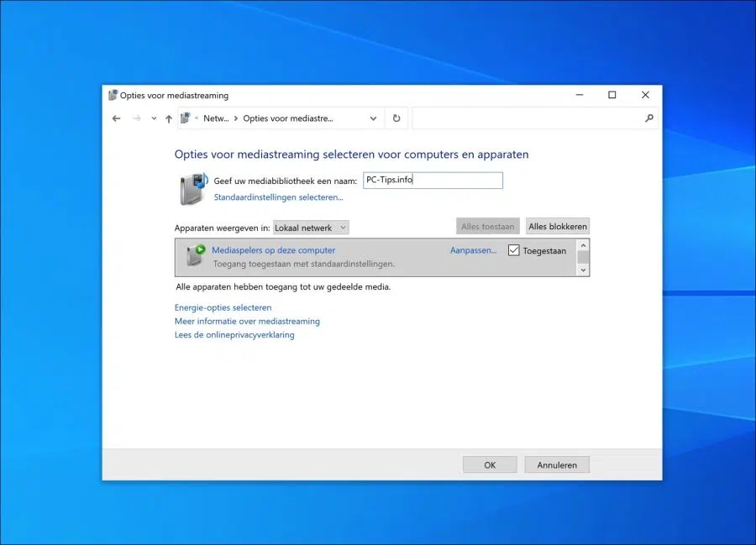Click the text Toegang toegestaan met standaardinstellingen
The height and width of the screenshot is (545, 756).
click(x=304, y=264)
